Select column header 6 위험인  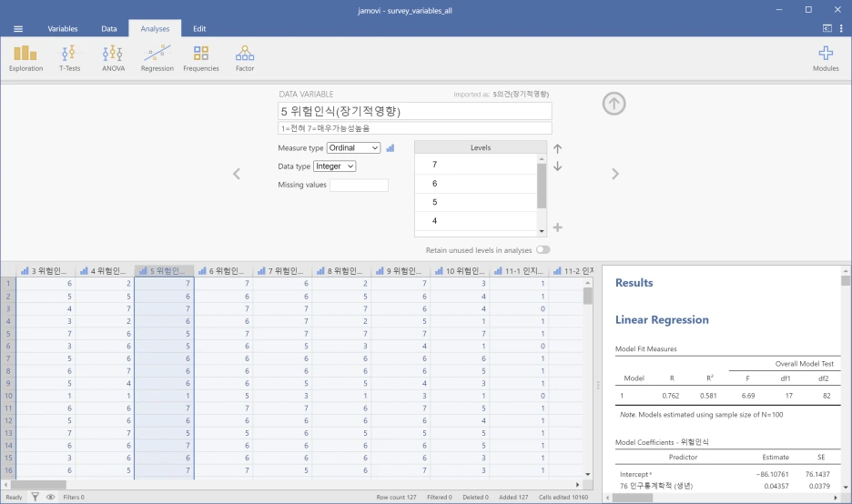223,270
